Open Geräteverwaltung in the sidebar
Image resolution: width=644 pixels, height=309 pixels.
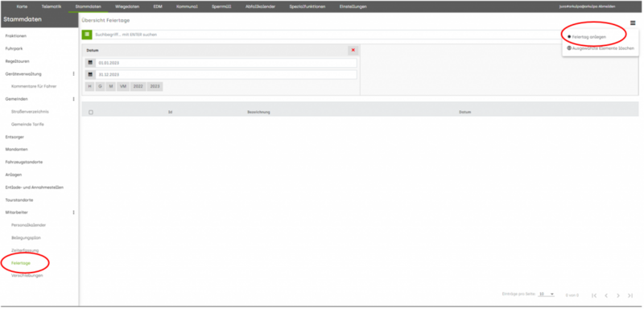coord(23,74)
